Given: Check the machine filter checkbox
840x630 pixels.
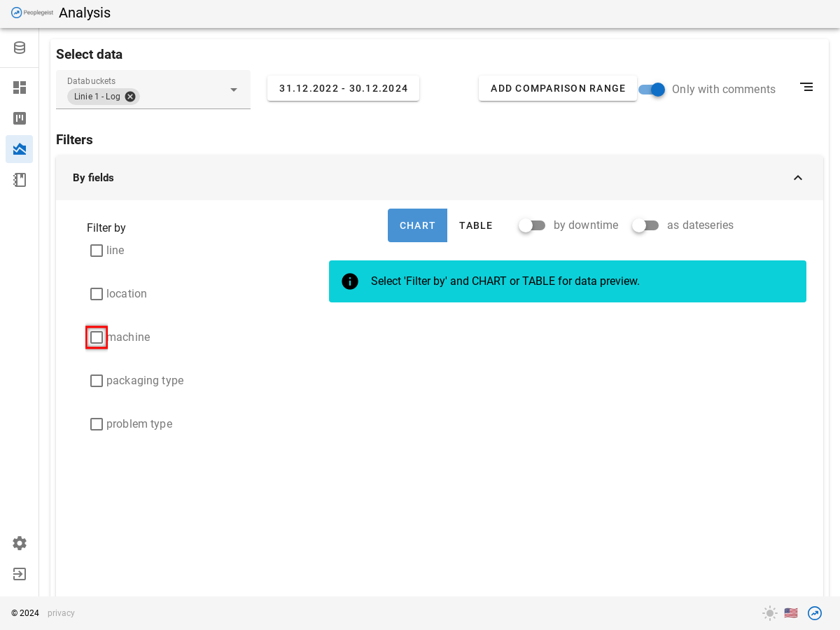Looking at the screenshot, I should tap(97, 337).
